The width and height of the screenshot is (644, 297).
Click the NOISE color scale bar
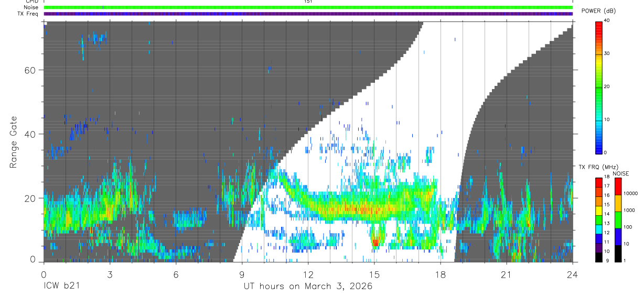[x=618, y=219]
